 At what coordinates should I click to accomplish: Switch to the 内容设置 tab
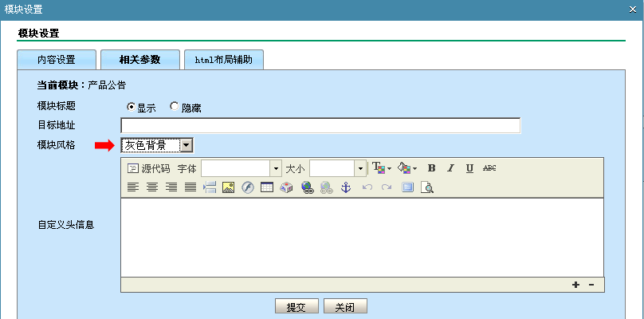pos(57,60)
